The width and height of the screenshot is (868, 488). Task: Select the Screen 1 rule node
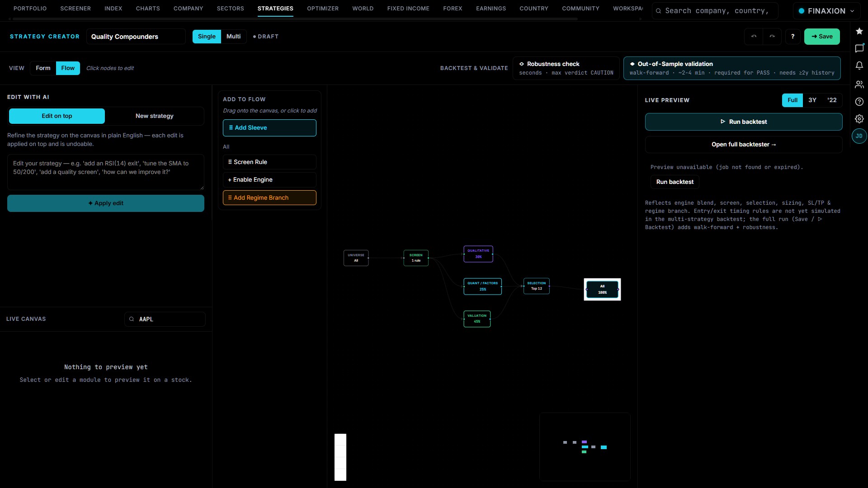(416, 258)
